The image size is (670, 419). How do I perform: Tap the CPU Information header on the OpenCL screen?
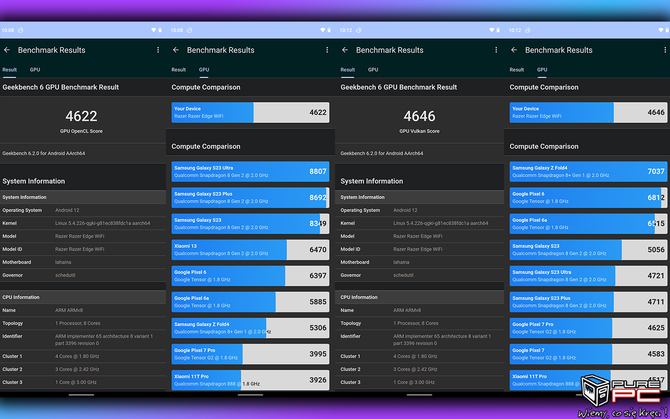coord(83,297)
